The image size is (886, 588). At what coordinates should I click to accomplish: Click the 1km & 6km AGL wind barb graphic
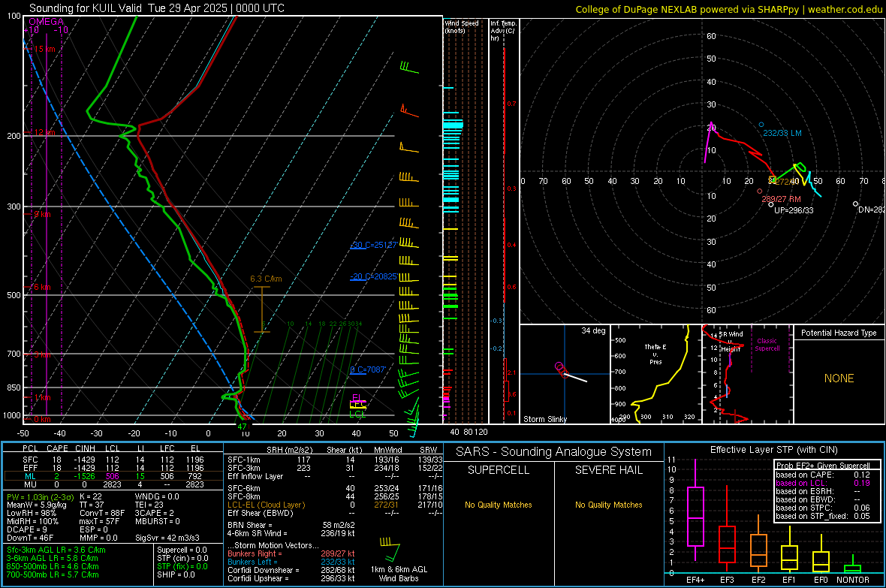pos(390,548)
